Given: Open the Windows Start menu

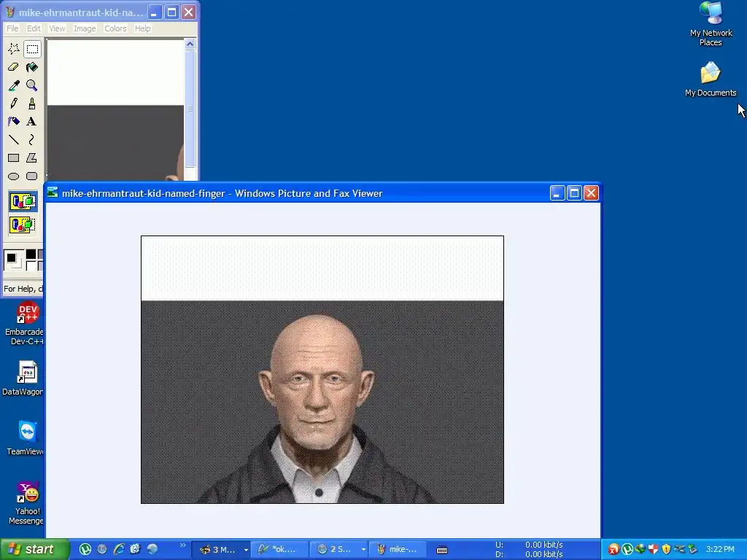Looking at the screenshot, I should 35,550.
